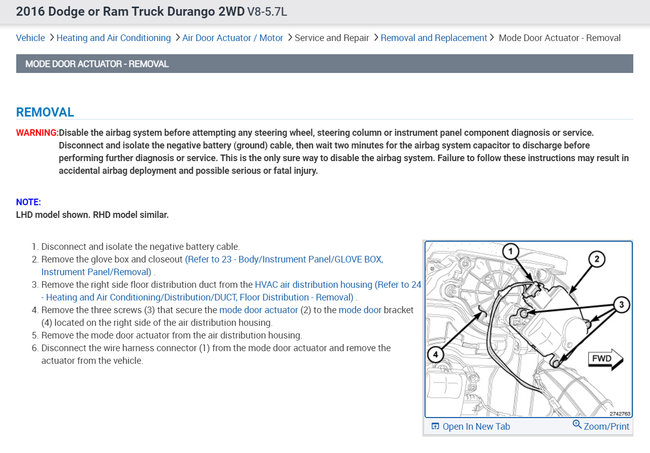This screenshot has height=453, width=650.
Task: Click the blue NOTE: label
Action: tap(28, 202)
